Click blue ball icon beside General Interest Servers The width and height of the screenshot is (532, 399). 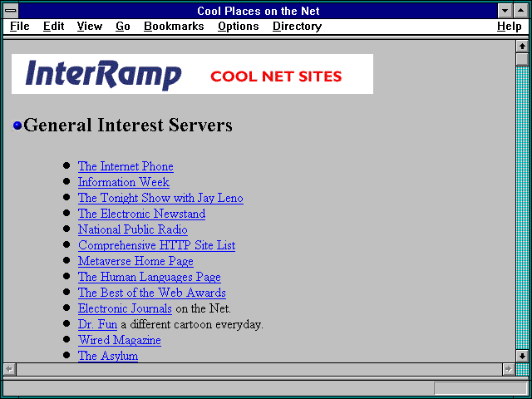(17, 126)
